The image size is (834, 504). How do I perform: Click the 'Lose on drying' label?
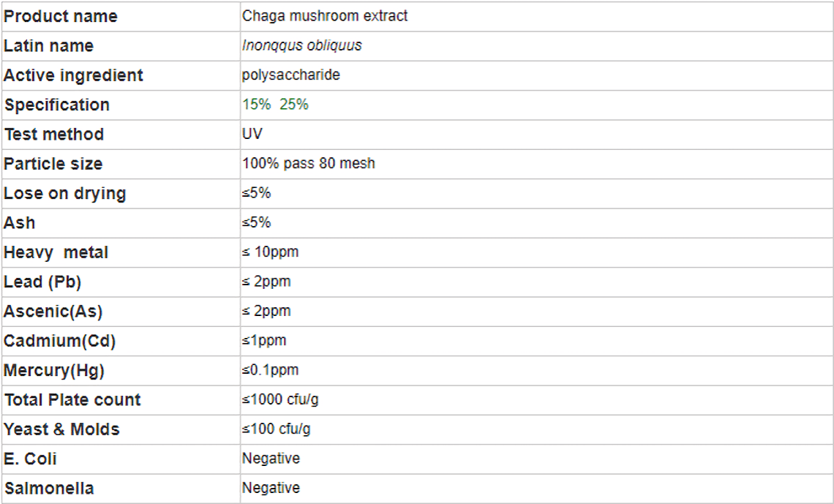(x=65, y=194)
